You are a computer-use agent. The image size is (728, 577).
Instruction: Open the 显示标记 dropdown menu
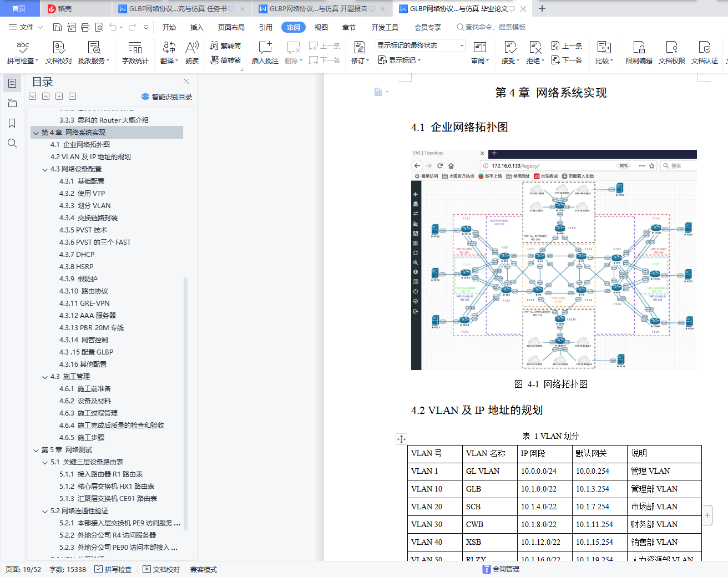tap(400, 60)
